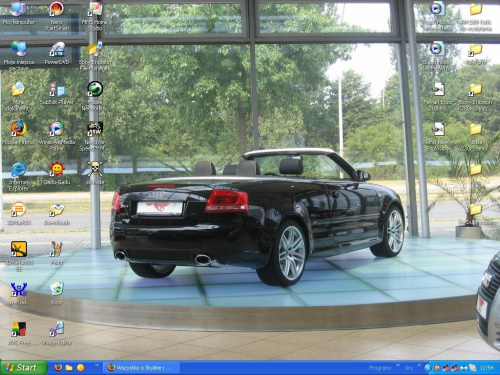Expand the Programy toolbar chevron

pos(398,366)
